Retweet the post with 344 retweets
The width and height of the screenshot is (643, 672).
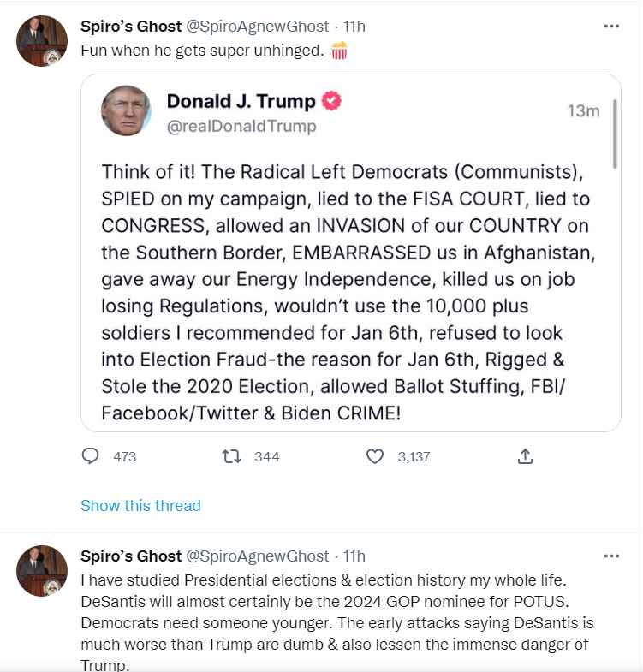click(x=231, y=456)
